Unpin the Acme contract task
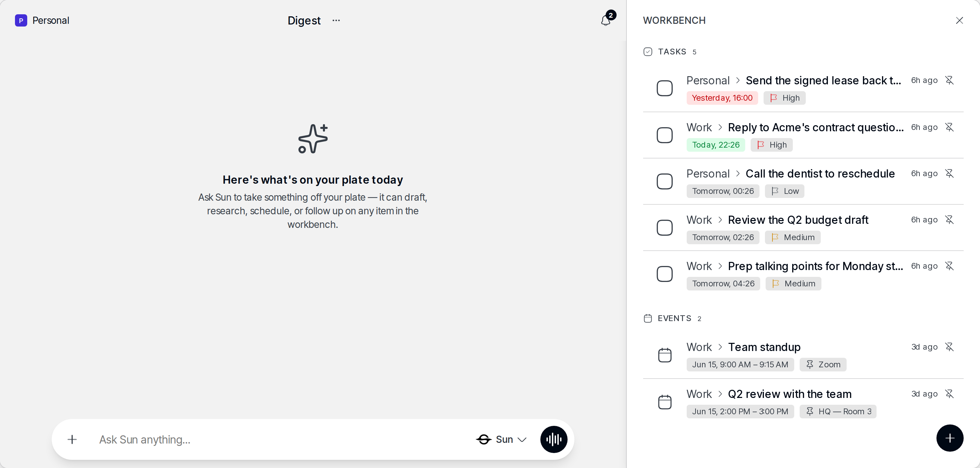 coord(949,127)
